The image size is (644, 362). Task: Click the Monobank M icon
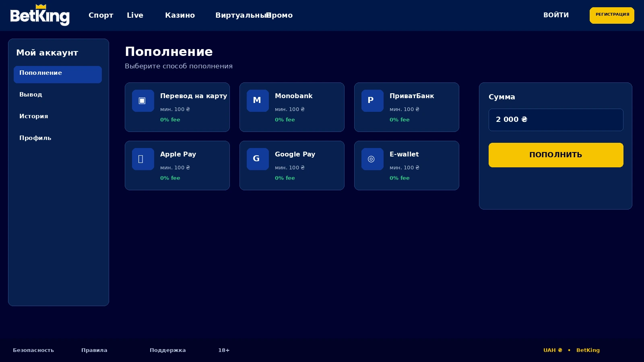(x=258, y=101)
